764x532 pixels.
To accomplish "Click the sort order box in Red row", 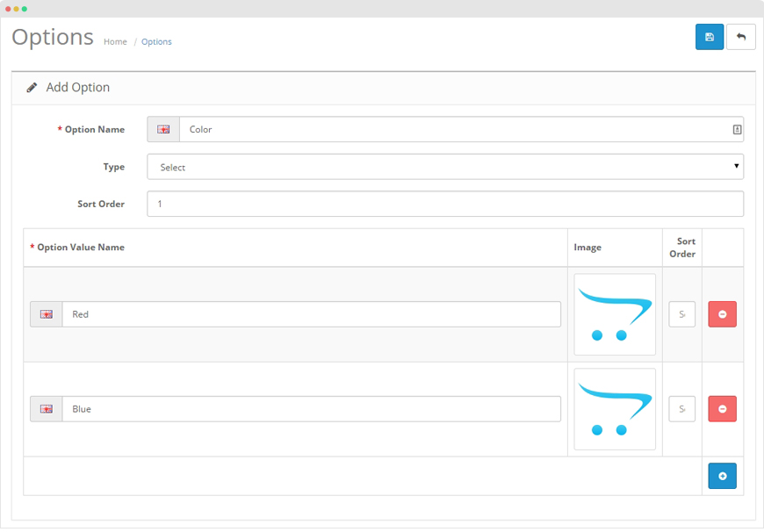I will tap(682, 314).
